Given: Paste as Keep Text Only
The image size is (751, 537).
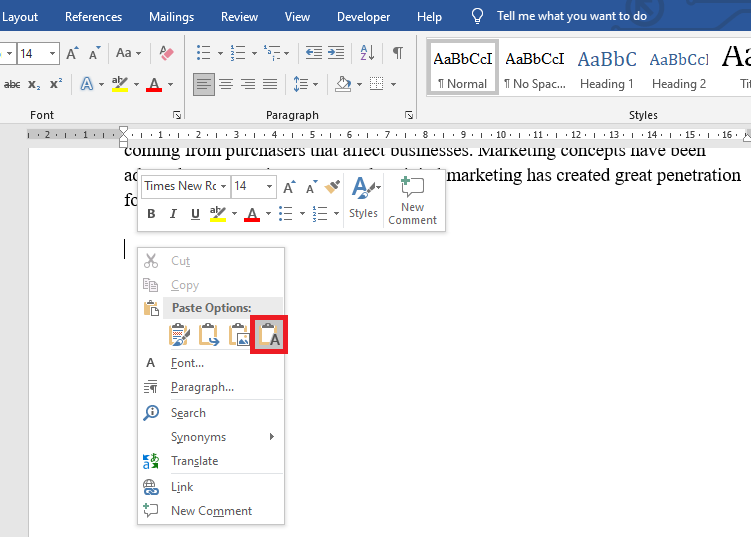Looking at the screenshot, I should (x=269, y=335).
